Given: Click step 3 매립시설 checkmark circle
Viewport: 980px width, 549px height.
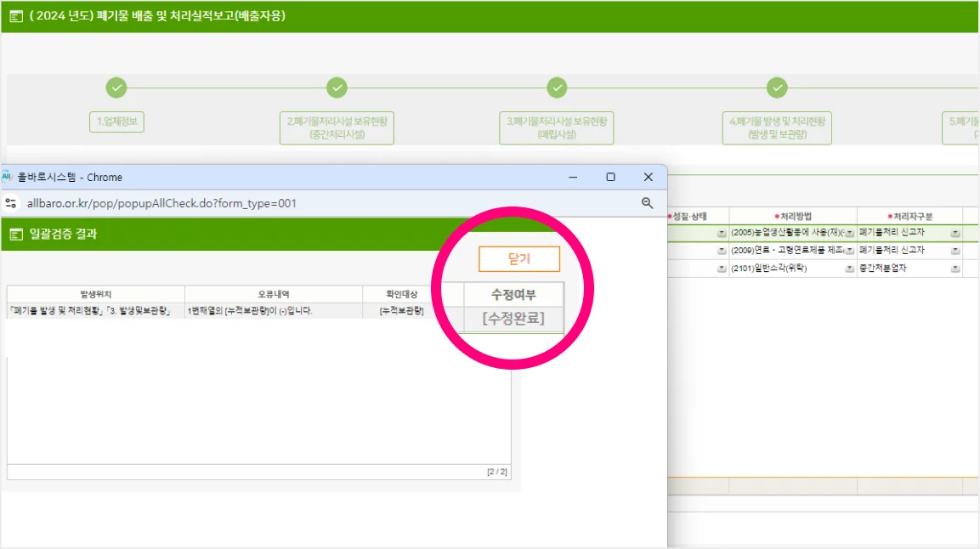Looking at the screenshot, I should 557,88.
